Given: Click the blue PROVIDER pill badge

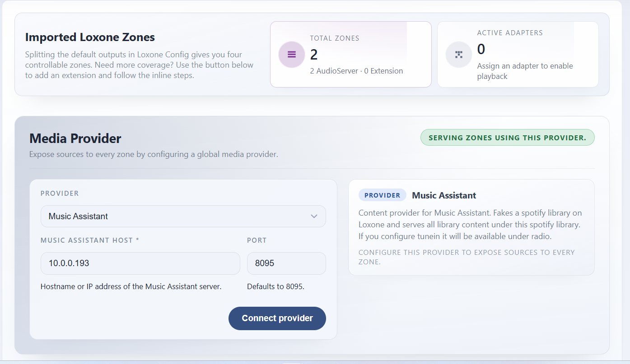Looking at the screenshot, I should (x=382, y=195).
